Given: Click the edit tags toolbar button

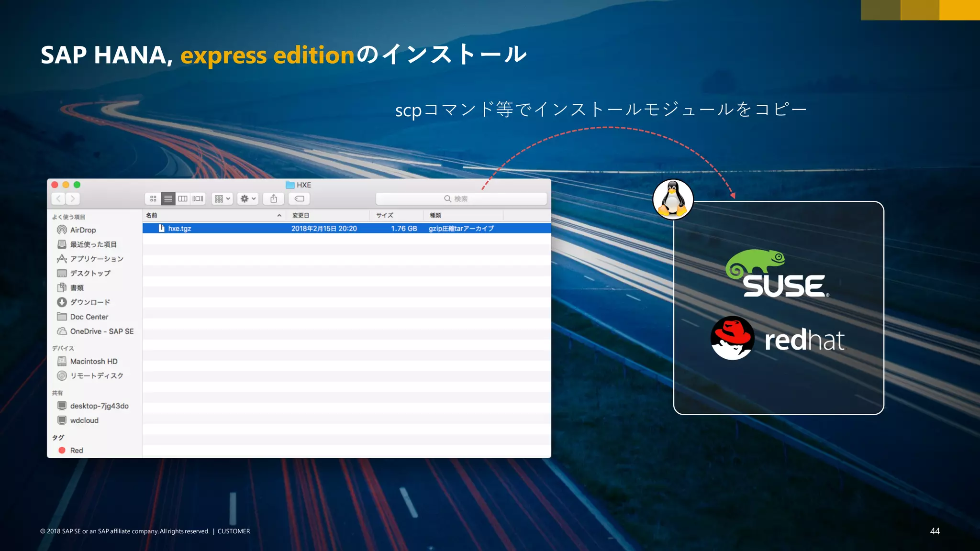Looking at the screenshot, I should pyautogui.click(x=299, y=198).
